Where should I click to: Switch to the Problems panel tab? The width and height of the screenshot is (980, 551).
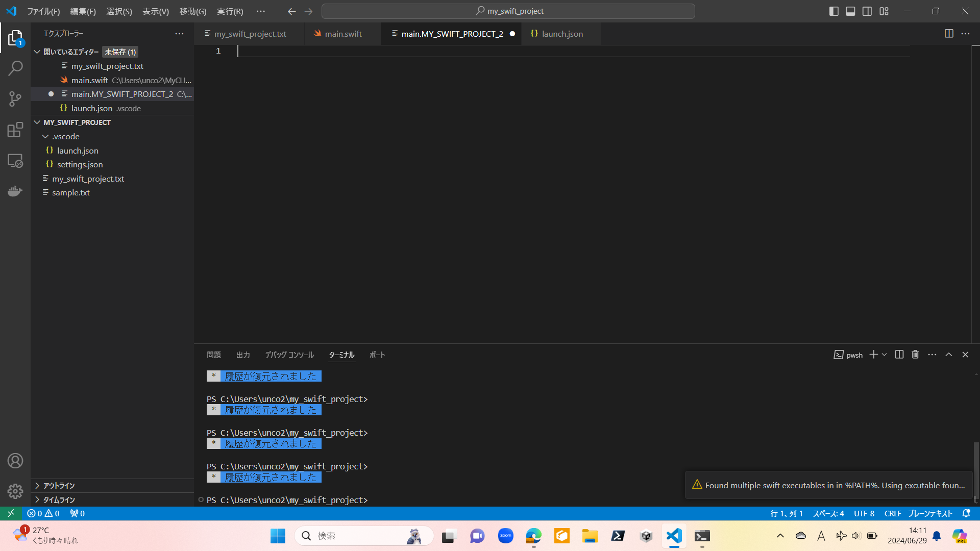(214, 355)
